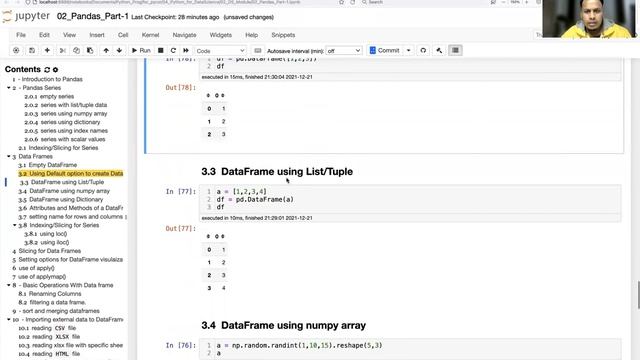Image resolution: width=640 pixels, height=360 pixels.
Task: Click the browser reload icon
Action: coord(353,2)
